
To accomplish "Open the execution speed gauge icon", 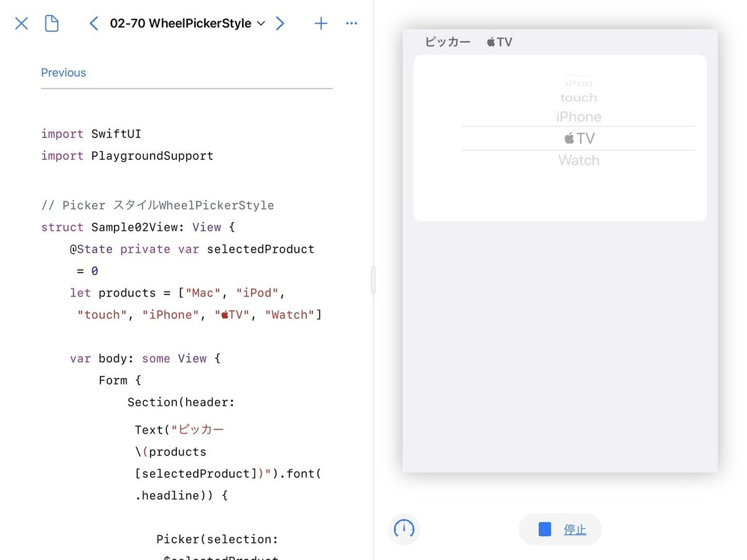I will pos(404,530).
